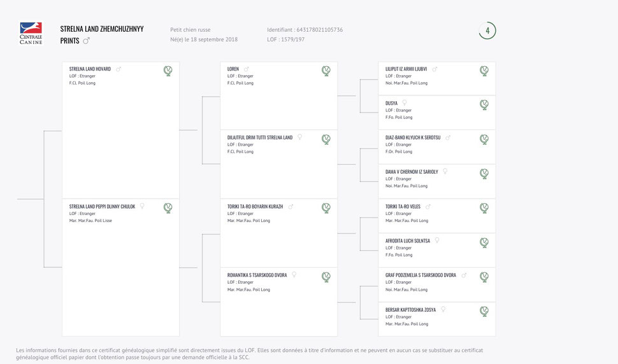Select the DILAJTFUL DRIM TUTTI STRELNA LAND name
The image size is (618, 364).
point(260,137)
